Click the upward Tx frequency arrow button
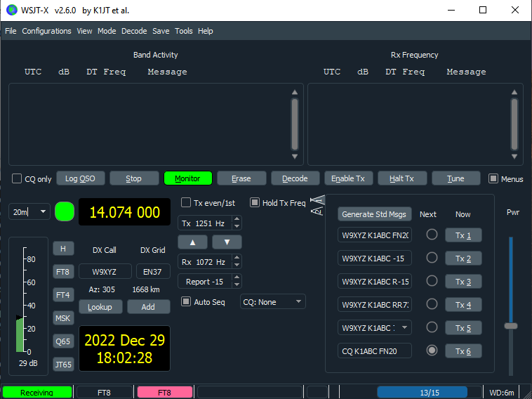 click(192, 242)
